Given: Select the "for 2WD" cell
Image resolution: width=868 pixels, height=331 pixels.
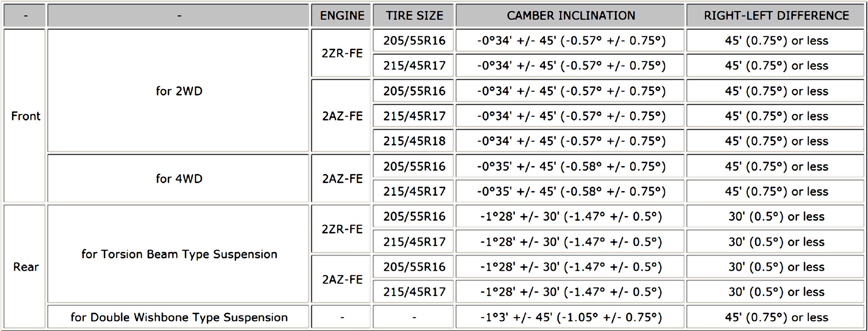Looking at the screenshot, I should (179, 91).
